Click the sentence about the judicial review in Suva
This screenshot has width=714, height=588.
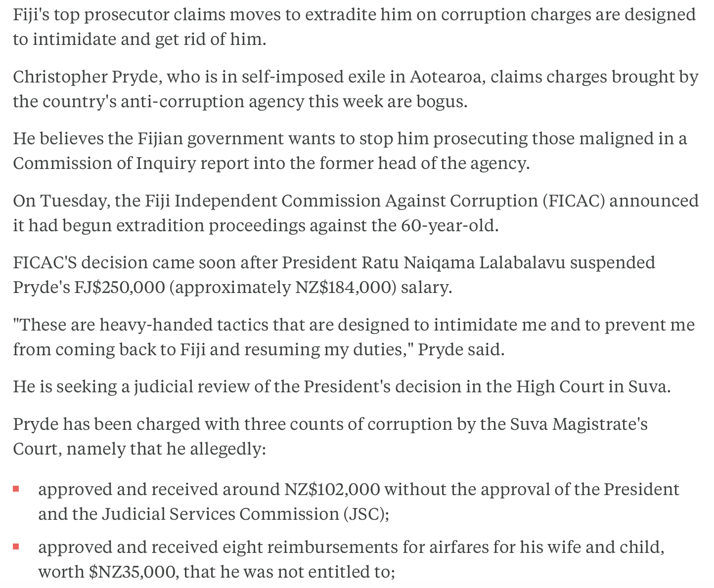point(342,386)
